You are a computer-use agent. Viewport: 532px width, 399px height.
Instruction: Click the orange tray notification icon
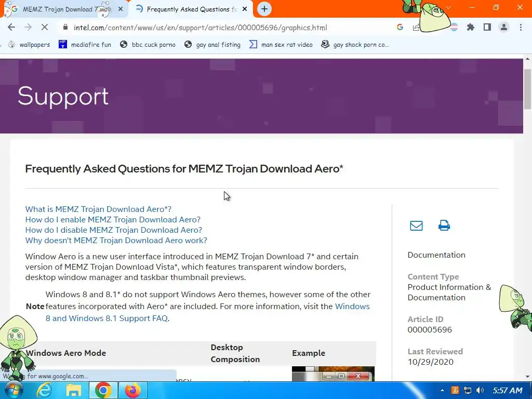[x=455, y=391]
